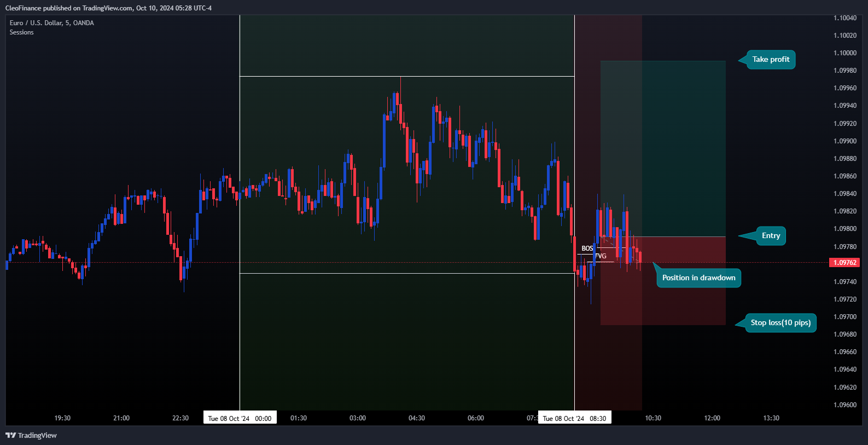Select the Position in drawdown callout
The image size is (868, 445).
(x=698, y=278)
